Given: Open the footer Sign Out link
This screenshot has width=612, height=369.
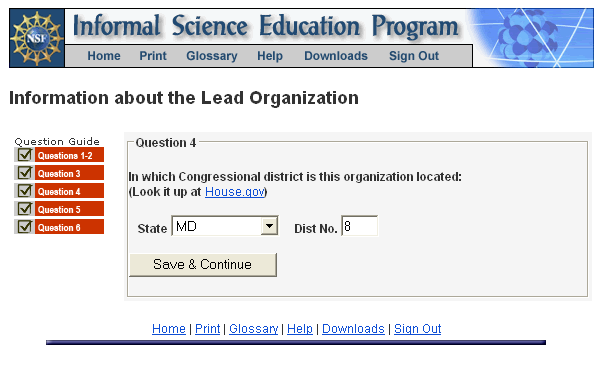Looking at the screenshot, I should (x=418, y=329).
